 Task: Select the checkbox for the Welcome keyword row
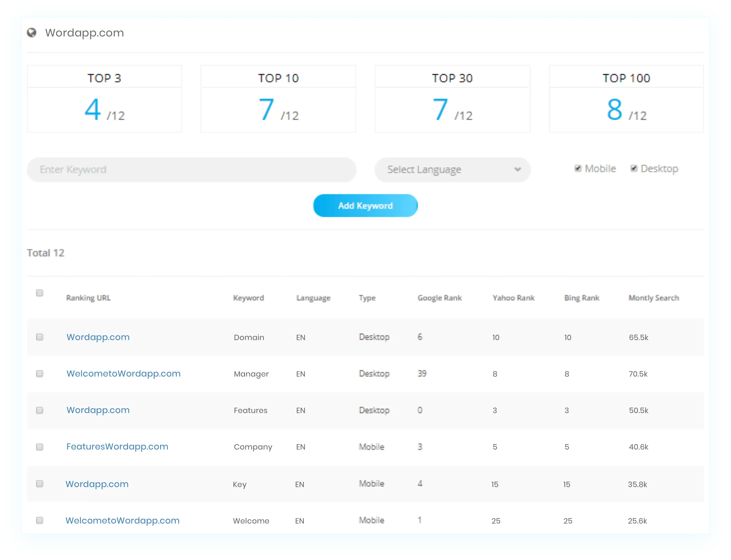pyautogui.click(x=40, y=520)
